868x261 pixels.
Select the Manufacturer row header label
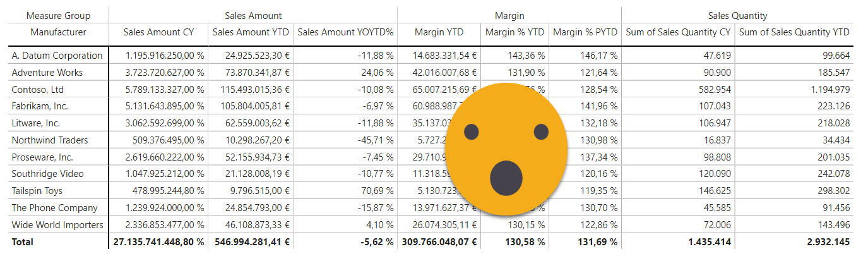58,32
